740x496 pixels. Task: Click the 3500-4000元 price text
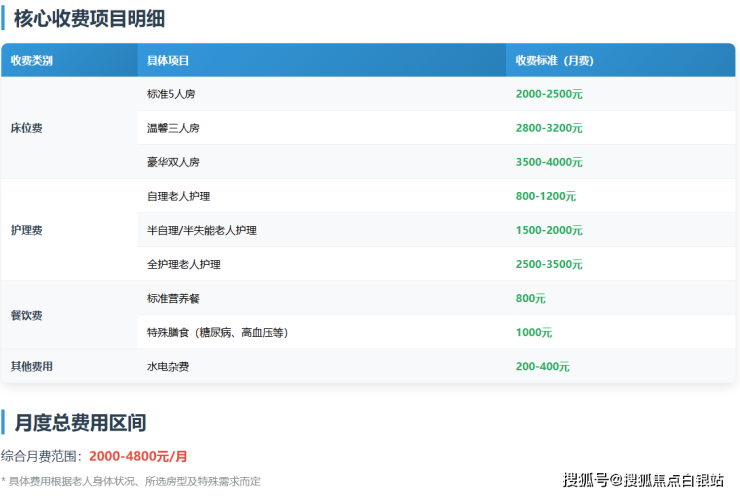point(549,162)
